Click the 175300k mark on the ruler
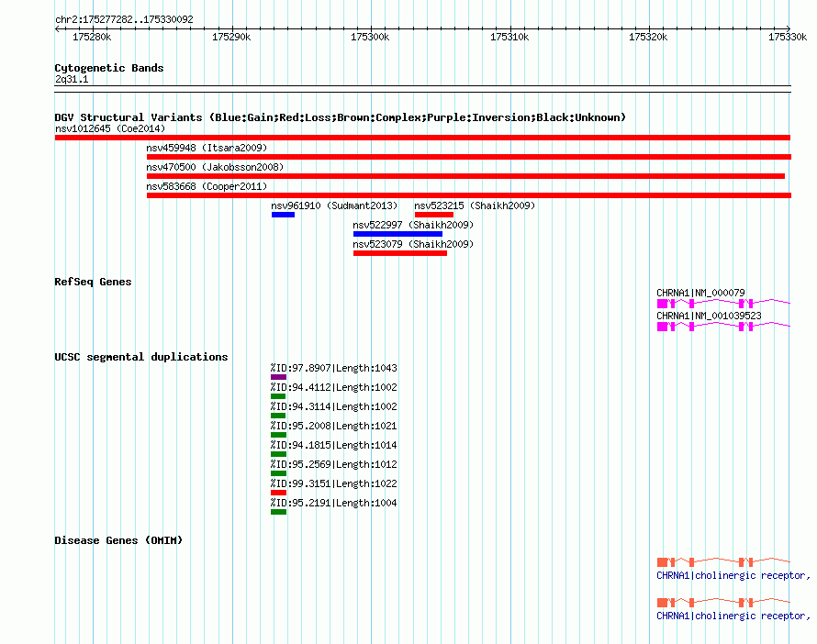The image size is (817, 644). tap(370, 37)
